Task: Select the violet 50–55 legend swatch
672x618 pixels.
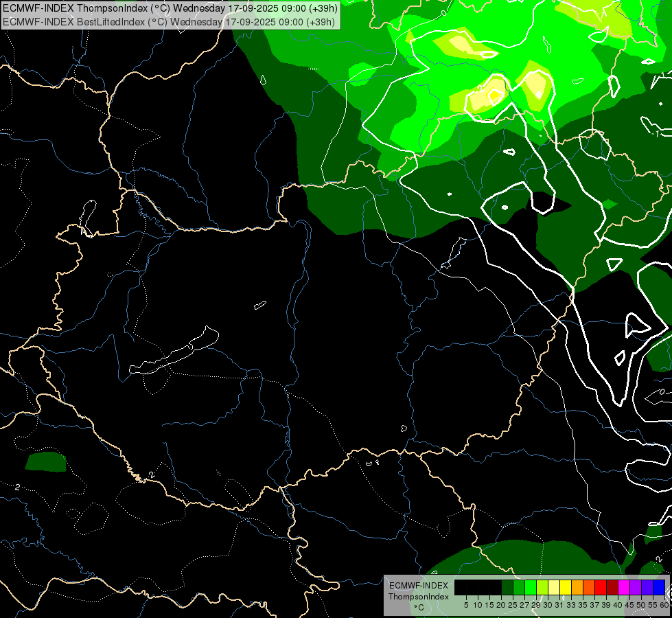Action: coord(647,587)
